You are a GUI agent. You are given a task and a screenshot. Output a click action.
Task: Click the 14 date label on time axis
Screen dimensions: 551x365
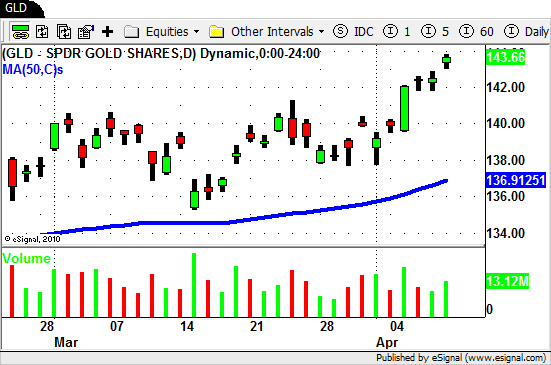click(x=187, y=326)
